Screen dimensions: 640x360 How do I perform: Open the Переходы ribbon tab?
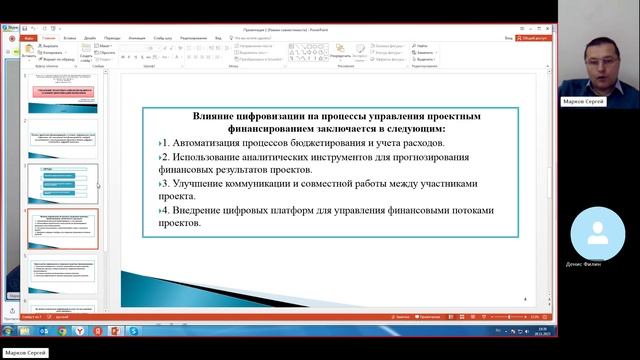(112, 38)
